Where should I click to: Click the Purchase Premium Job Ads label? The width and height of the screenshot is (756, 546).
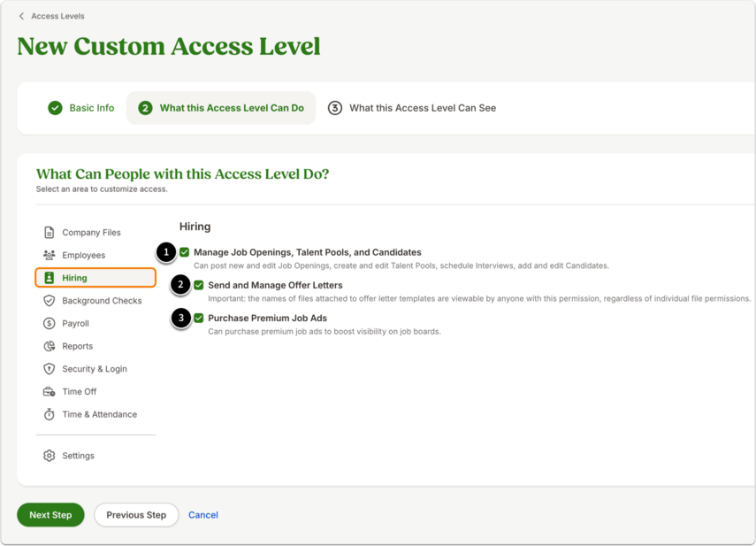268,318
